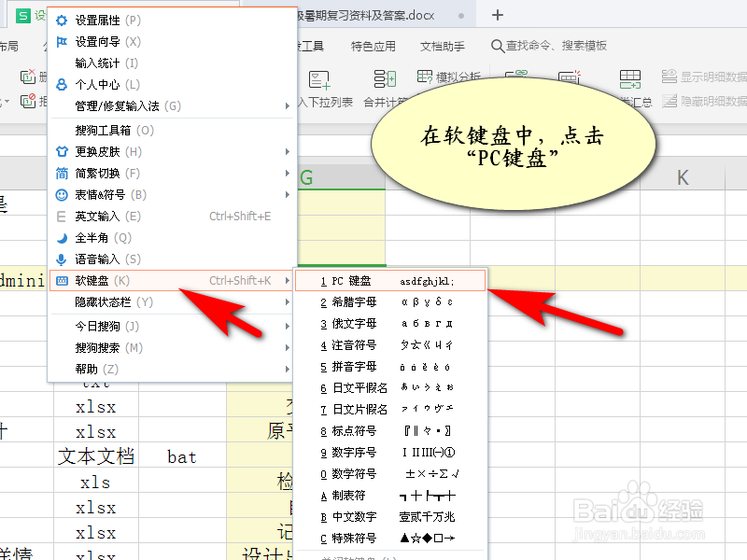Click the 隐藏明细数据 icon
The width and height of the screenshot is (747, 560).
[669, 101]
